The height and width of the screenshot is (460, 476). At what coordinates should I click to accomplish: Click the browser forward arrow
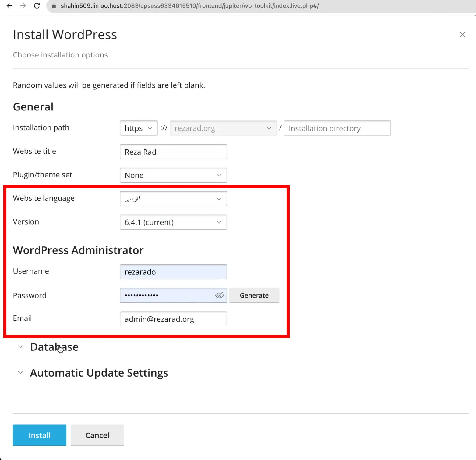click(x=23, y=6)
